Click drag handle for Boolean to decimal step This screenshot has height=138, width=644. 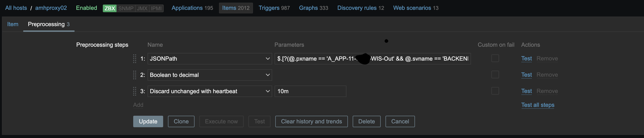(x=134, y=75)
